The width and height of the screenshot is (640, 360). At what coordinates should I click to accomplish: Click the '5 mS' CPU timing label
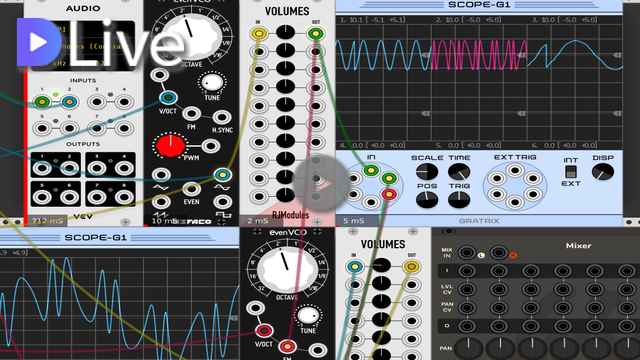[x=353, y=221]
